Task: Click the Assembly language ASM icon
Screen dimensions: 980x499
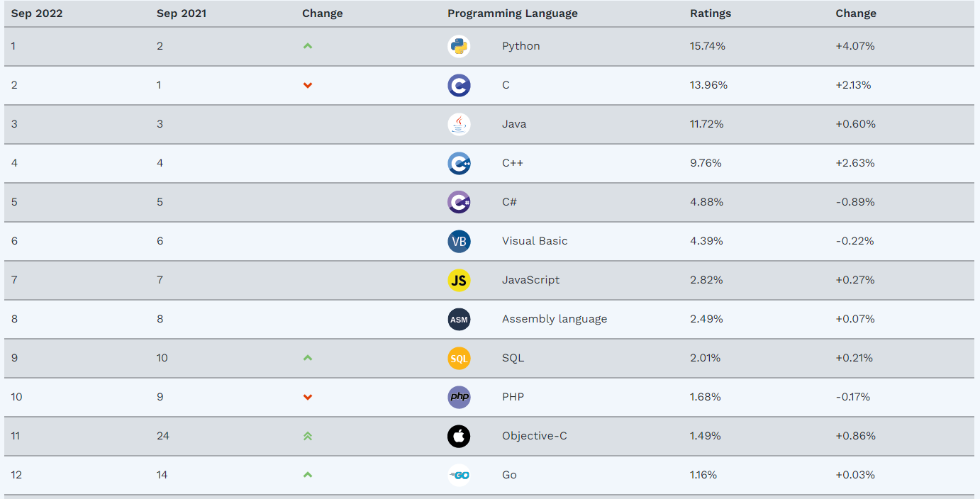Action: [x=459, y=319]
